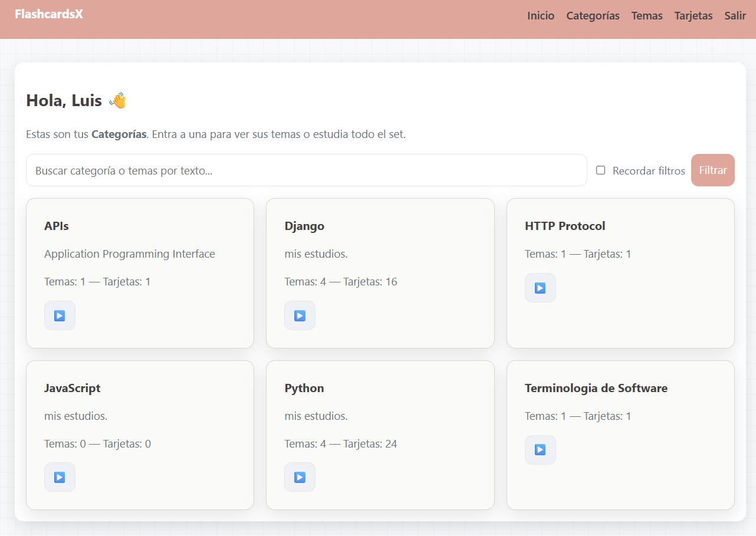Open the HTTP Protocol card title

click(x=565, y=226)
